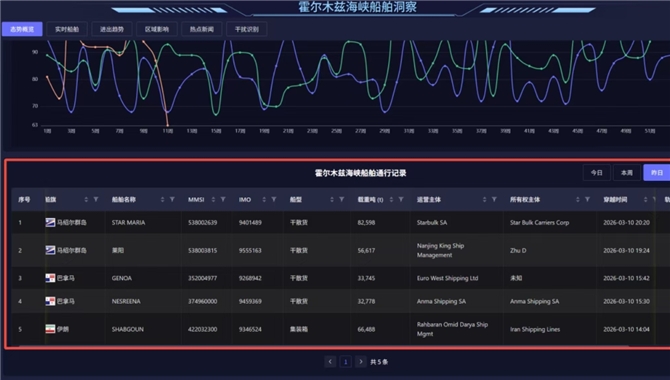Sort by 船舶名称 column arrows
The width and height of the screenshot is (670, 380).
point(162,200)
